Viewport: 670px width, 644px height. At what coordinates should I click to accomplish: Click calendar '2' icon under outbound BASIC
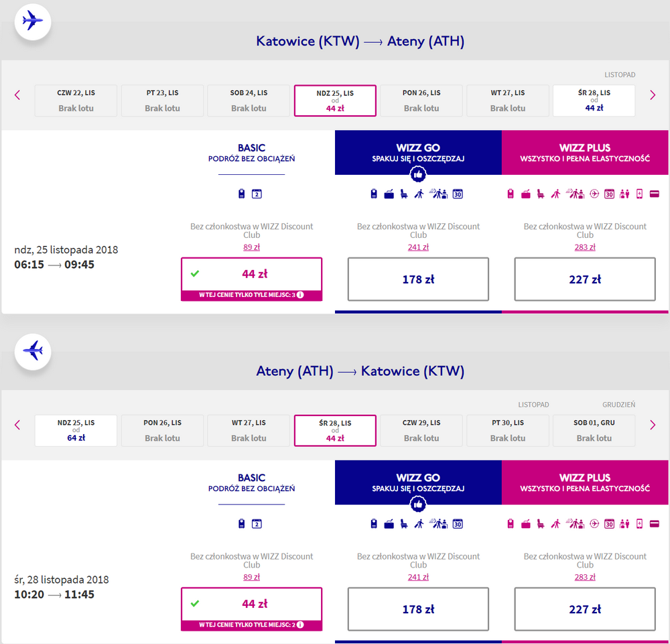point(257,194)
